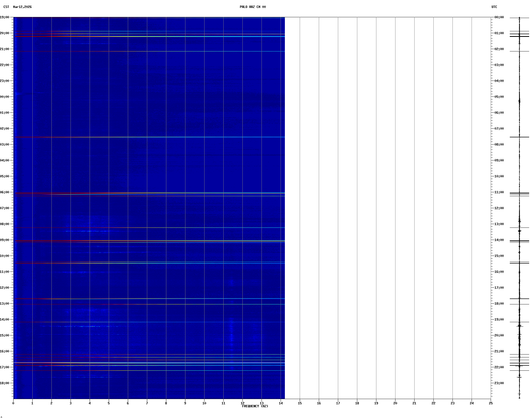
Task: Click the 20:00 CST time tick label
Action: pos(5,33)
